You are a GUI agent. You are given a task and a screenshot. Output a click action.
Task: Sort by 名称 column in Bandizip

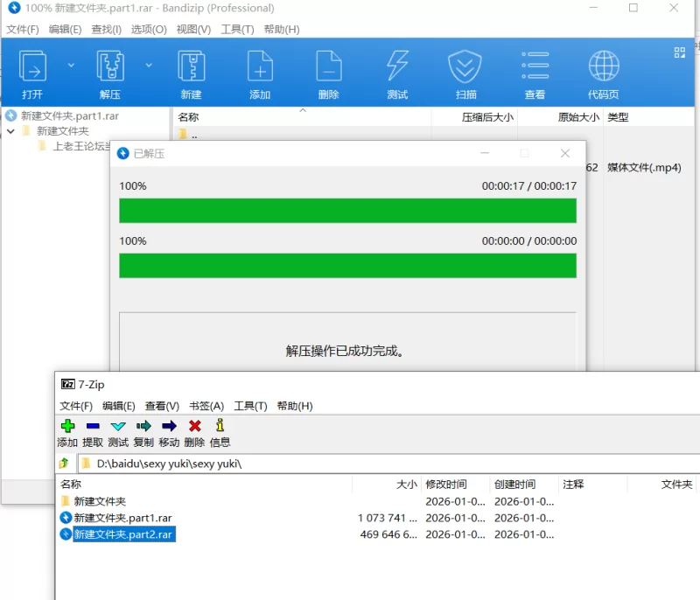pyautogui.click(x=188, y=117)
